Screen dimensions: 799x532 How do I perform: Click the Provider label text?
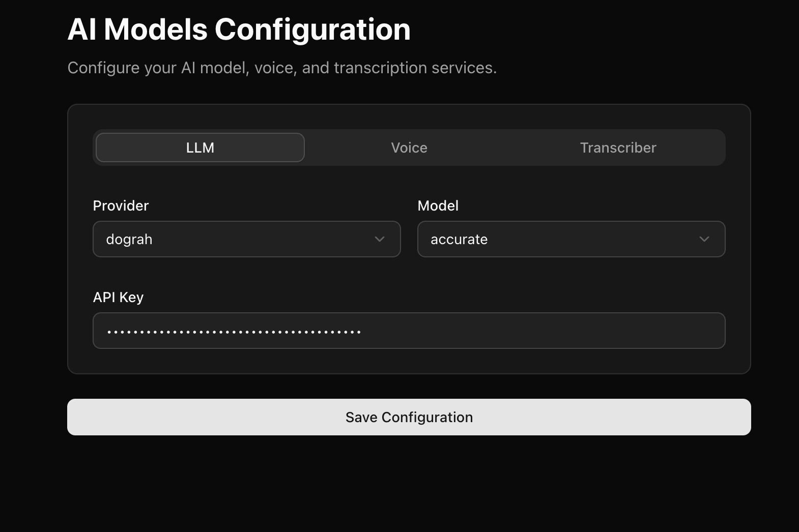[121, 205]
